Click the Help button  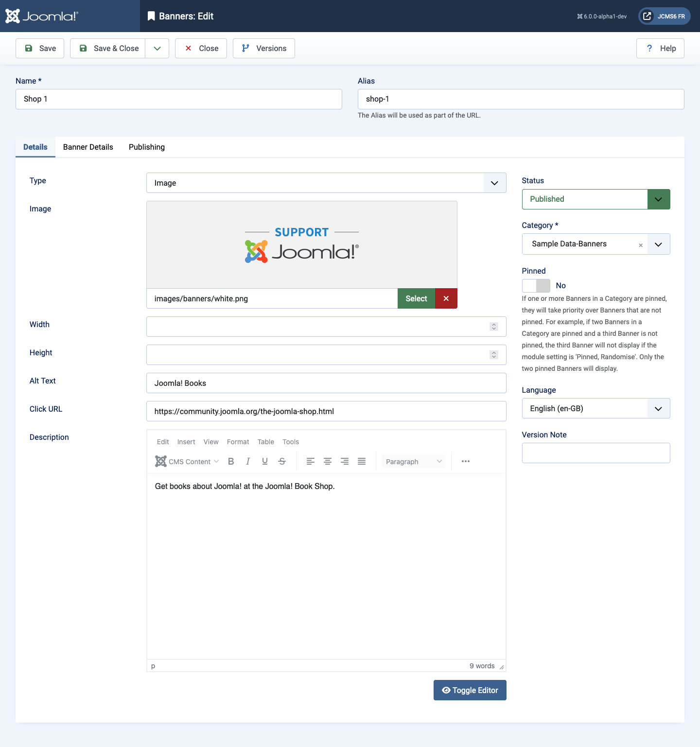coord(660,48)
